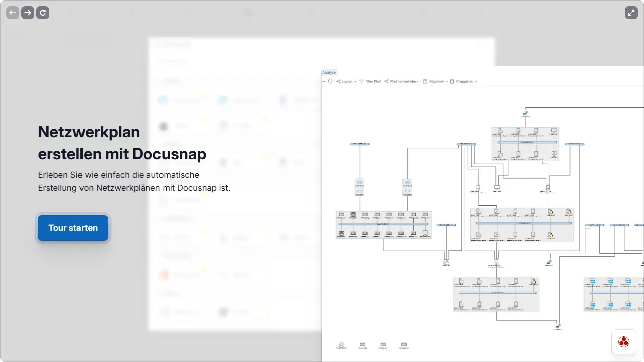Click the Netzwerkplan erstellen mit Docusnap heading
This screenshot has height=362, width=644.
[122, 143]
